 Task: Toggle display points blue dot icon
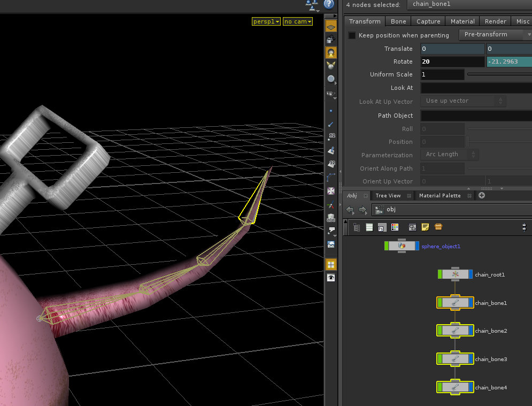click(331, 111)
